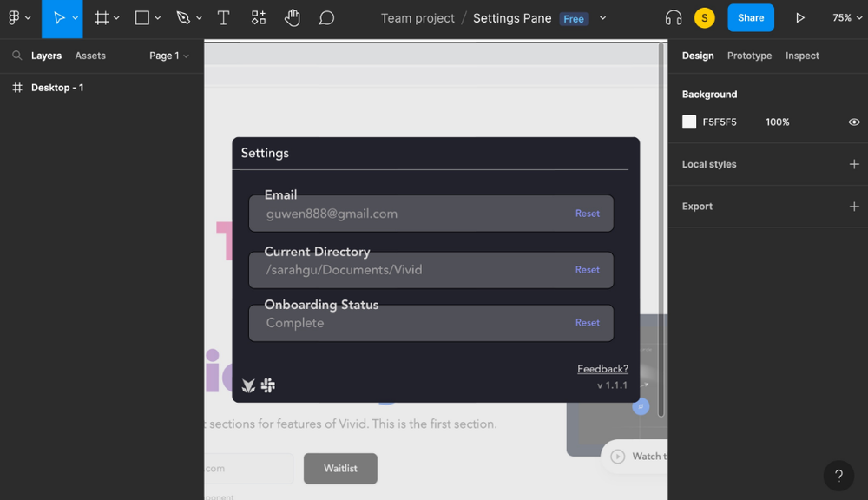The height and width of the screenshot is (500, 868).
Task: Click the blue Share button
Action: tap(751, 18)
